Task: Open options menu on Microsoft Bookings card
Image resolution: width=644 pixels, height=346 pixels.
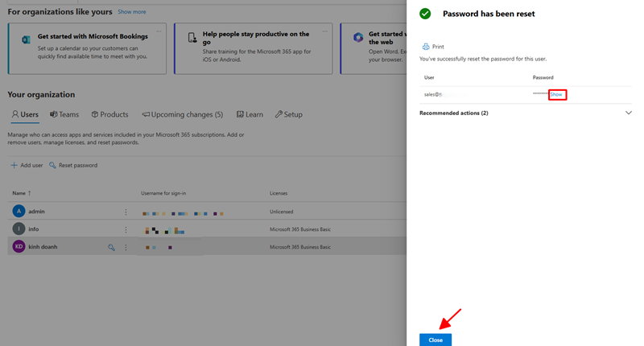Action: point(159,31)
